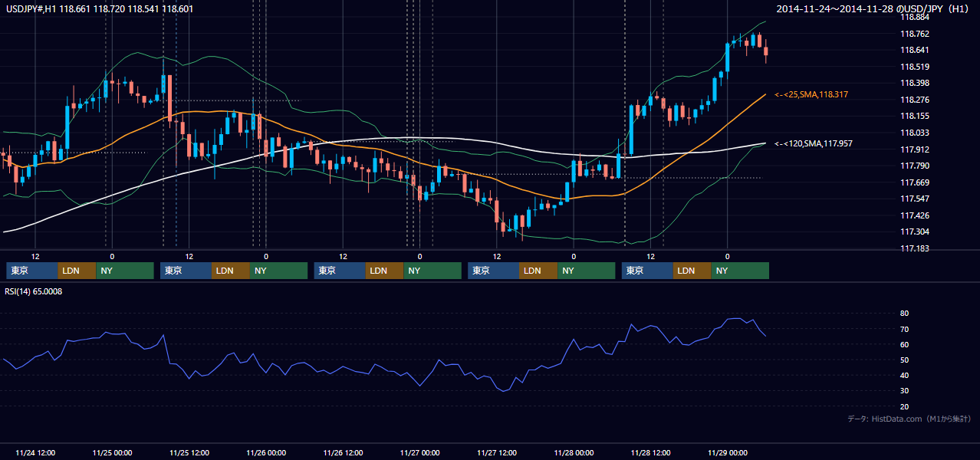Click the rightmost NY session box
980x460 pixels.
[740, 271]
